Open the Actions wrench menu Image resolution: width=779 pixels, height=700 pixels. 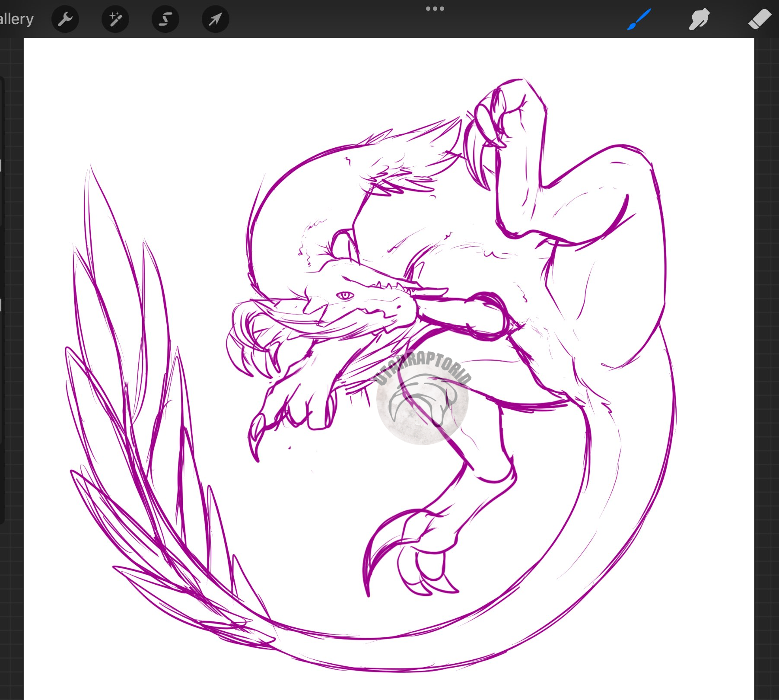pyautogui.click(x=65, y=19)
